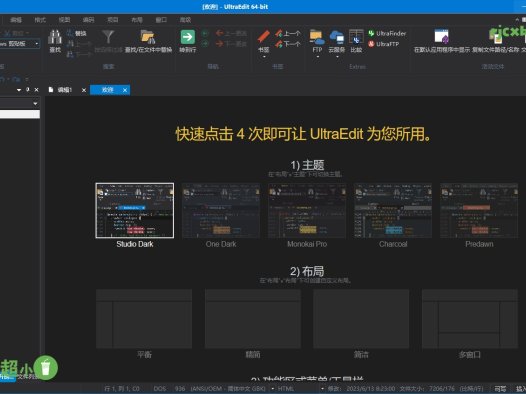Click the red Bookmark (书签) icon
526x394 pixels.
(x=263, y=37)
